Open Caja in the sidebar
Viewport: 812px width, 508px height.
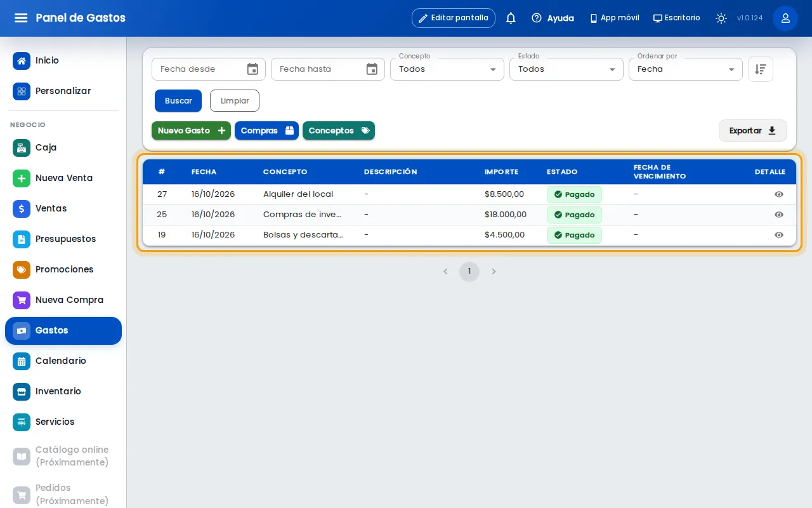pos(63,148)
